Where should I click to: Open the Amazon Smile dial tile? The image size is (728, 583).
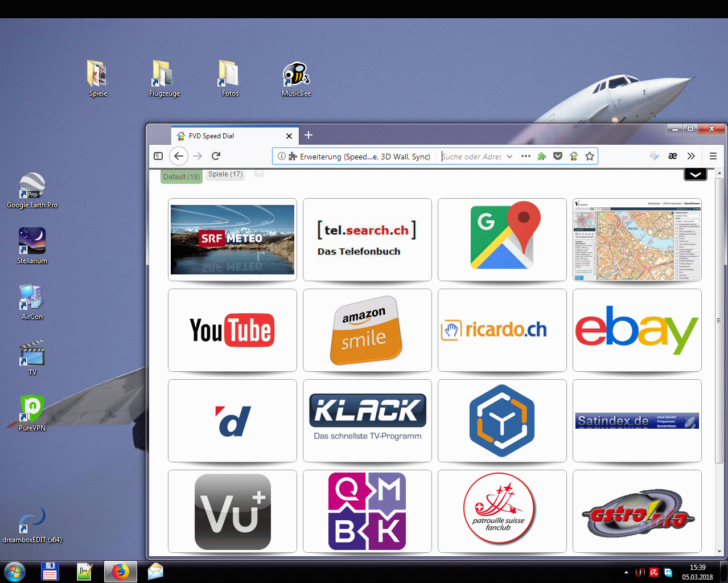coord(367,330)
